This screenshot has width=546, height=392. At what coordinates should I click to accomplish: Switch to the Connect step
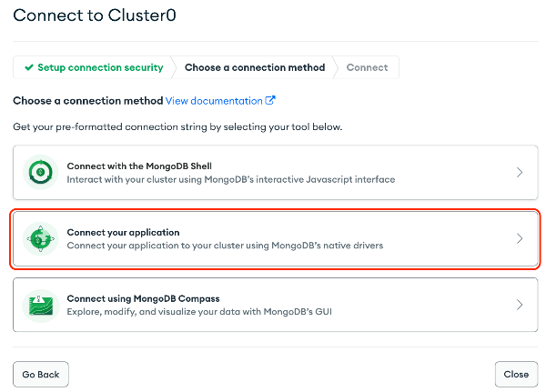(x=367, y=67)
